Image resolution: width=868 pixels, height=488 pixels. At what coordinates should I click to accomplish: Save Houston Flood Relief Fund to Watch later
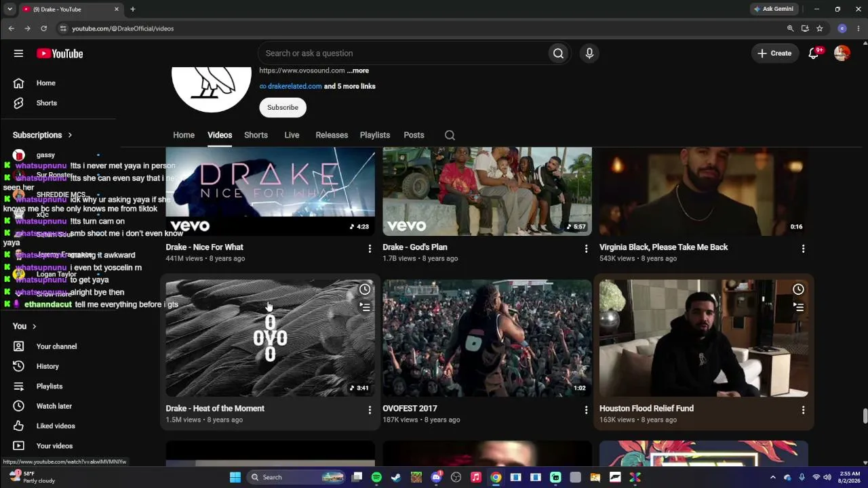pyautogui.click(x=798, y=290)
